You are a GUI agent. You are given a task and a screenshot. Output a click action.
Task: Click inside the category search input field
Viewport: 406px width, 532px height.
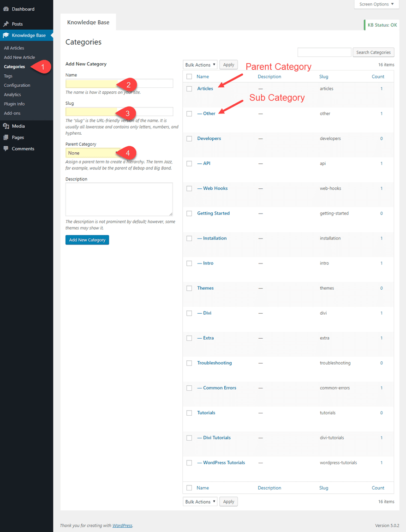pos(324,52)
